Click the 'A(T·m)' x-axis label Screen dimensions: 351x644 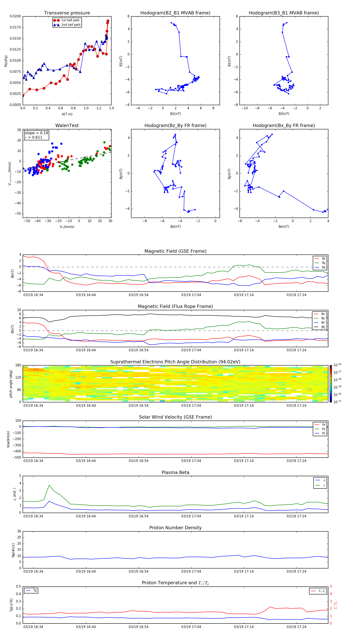67,114
